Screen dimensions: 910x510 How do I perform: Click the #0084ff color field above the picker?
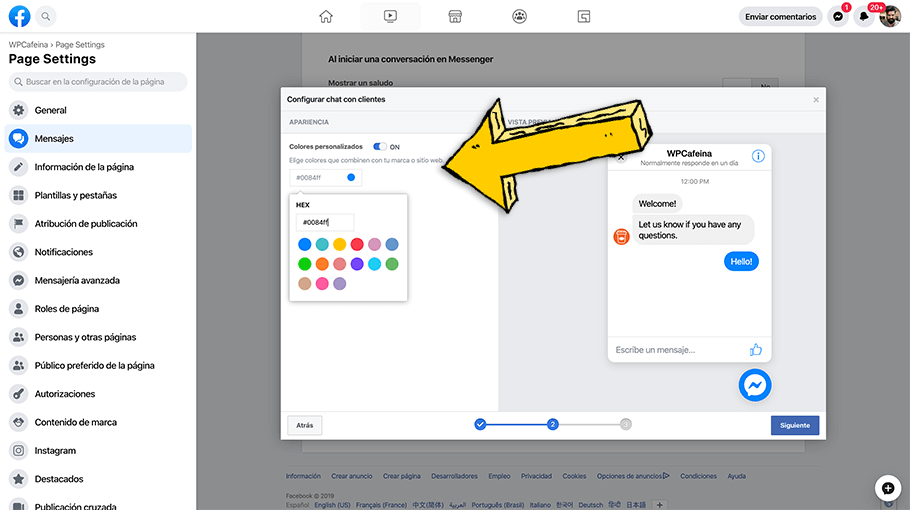tap(325, 178)
